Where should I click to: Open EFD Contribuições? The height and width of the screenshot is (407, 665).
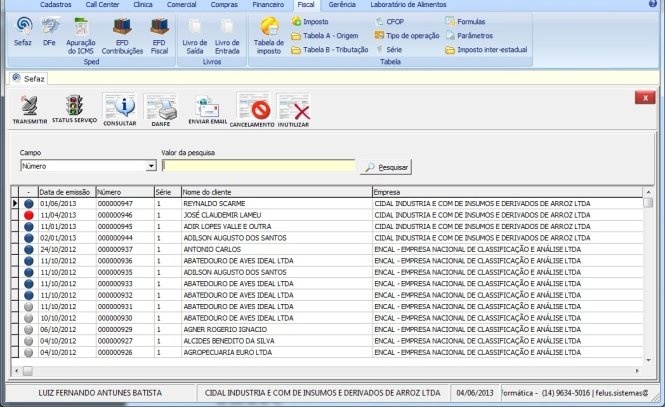(122, 36)
